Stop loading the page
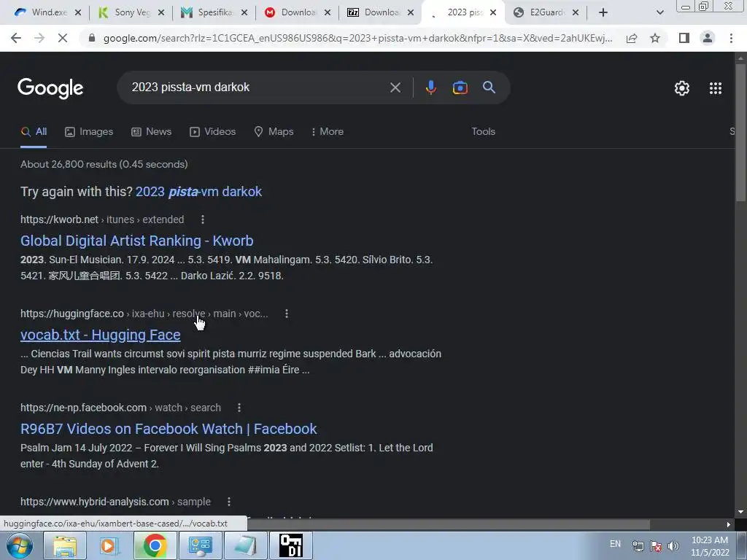 pyautogui.click(x=63, y=38)
